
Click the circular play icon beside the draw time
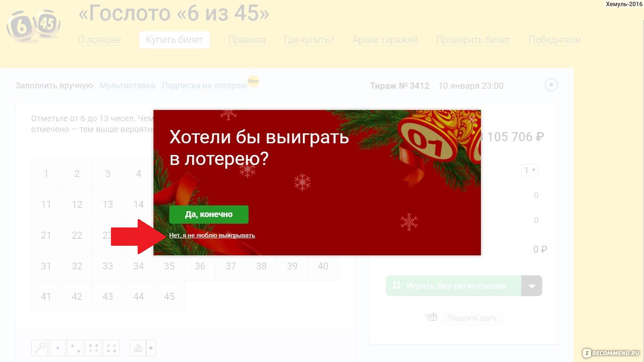pos(551,85)
